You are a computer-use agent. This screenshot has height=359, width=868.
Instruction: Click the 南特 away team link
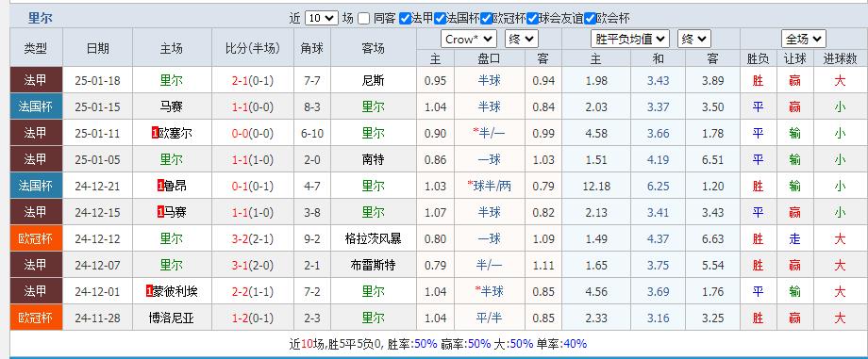click(374, 160)
